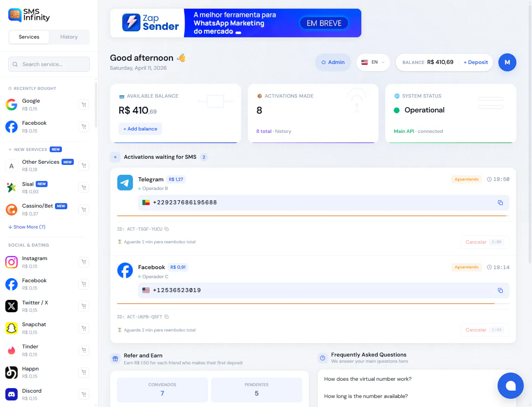Click the CONVIDADOS 7 card
The height and width of the screenshot is (407, 532).
coord(162,390)
